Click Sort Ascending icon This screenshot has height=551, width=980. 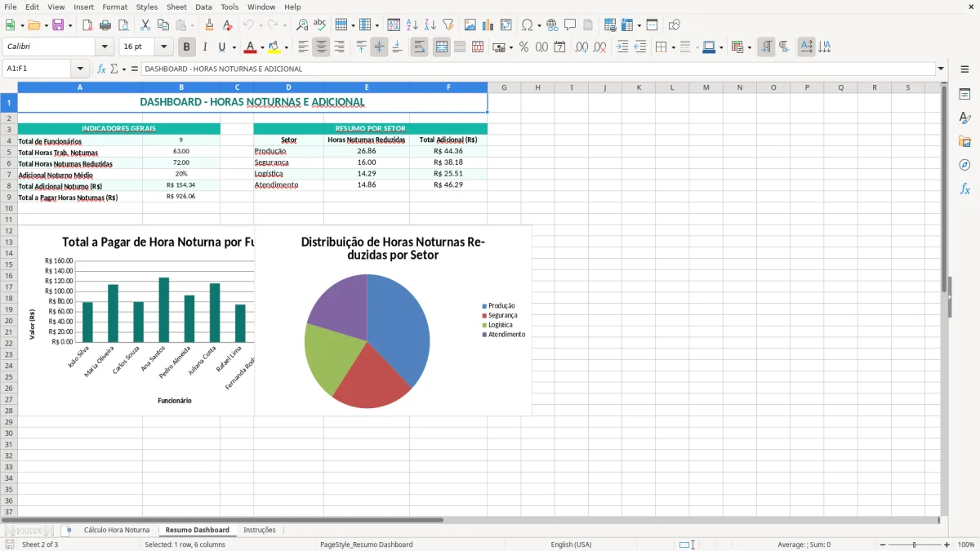412,25
